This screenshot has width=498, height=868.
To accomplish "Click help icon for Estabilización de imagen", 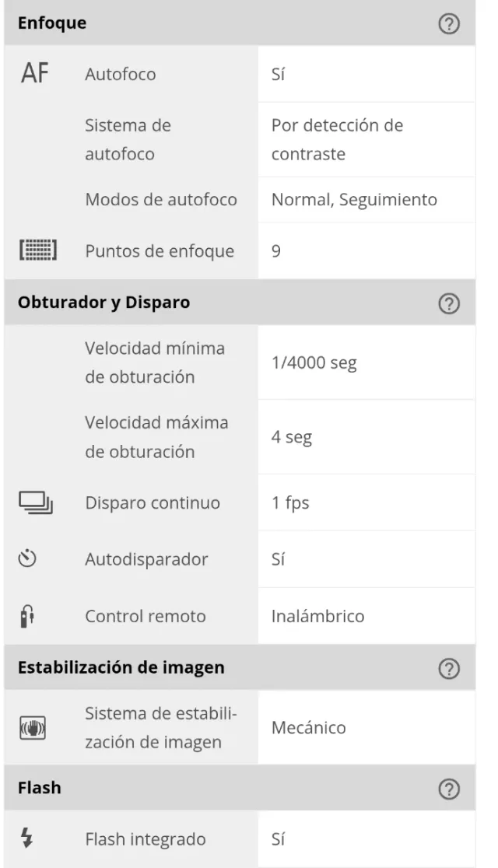I will coord(449,669).
